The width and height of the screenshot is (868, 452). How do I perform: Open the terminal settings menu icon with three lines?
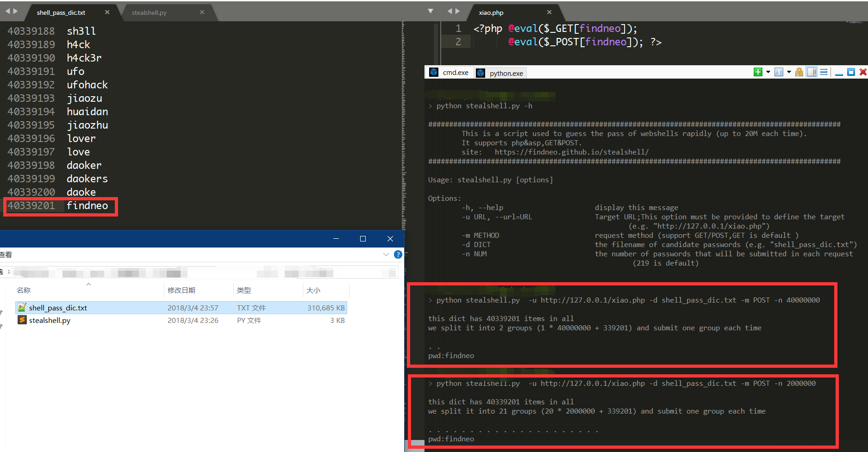pyautogui.click(x=824, y=72)
